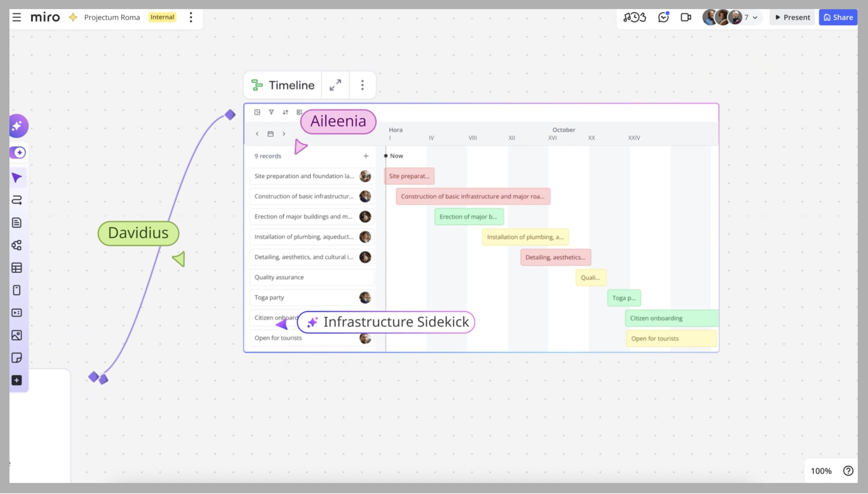Open board options three-dot menu
Viewport: 868px width, 494px height.
[x=191, y=17]
